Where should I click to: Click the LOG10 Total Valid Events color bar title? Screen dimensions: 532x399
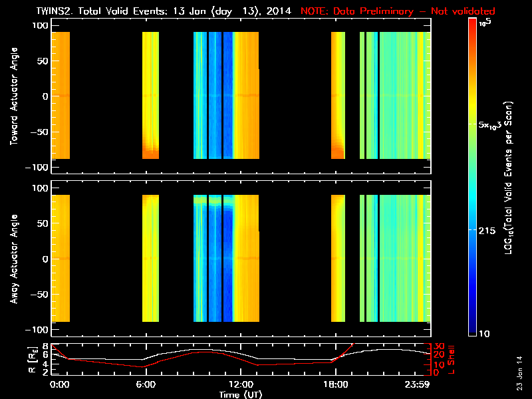[x=508, y=178]
